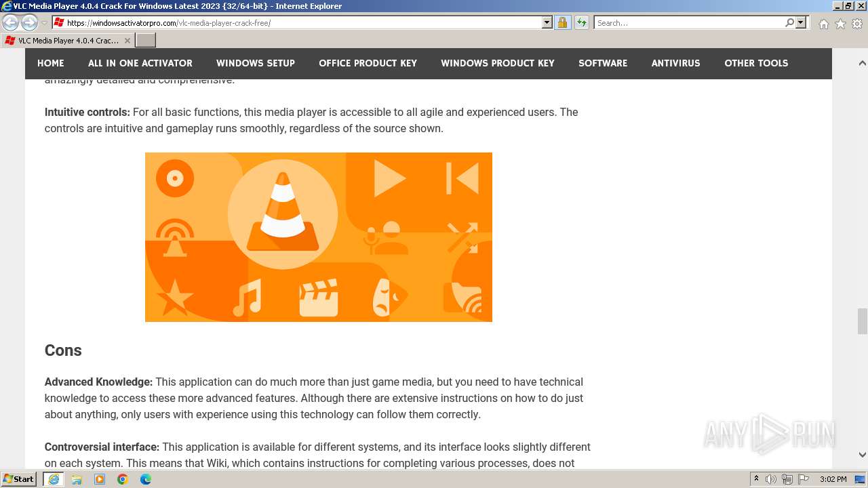Click the network tray icon
Viewport: 868px width, 488px height.
pos(787,479)
